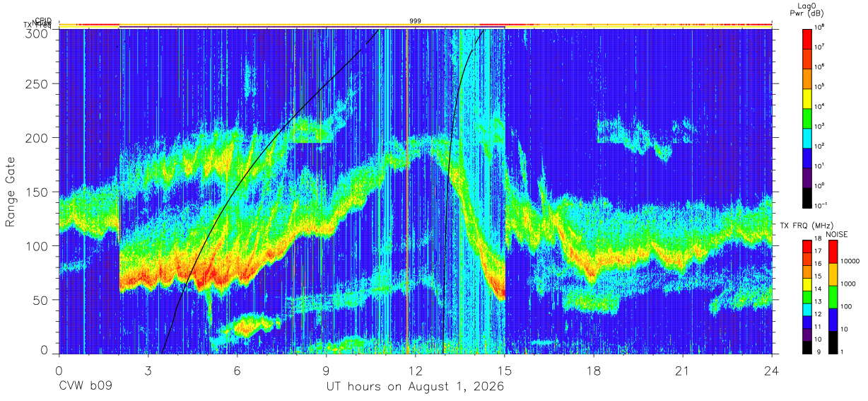Click the 12 UT hour tick label

416,371
